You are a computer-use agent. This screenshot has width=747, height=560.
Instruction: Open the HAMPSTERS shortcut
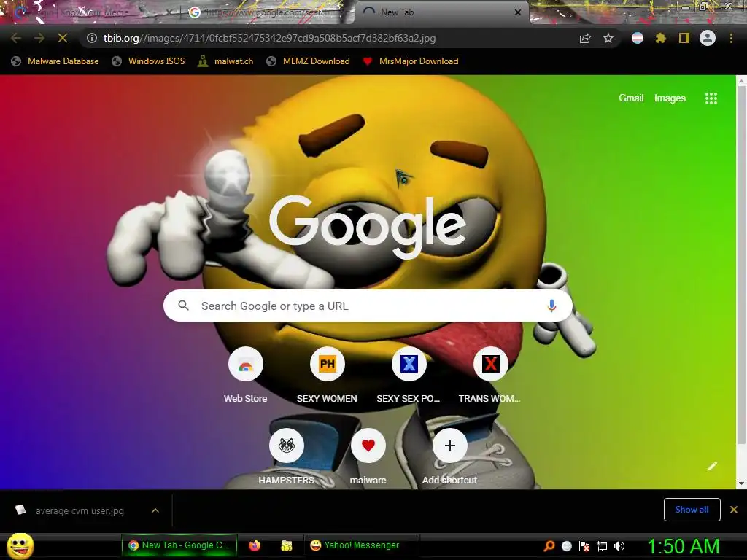pos(286,456)
